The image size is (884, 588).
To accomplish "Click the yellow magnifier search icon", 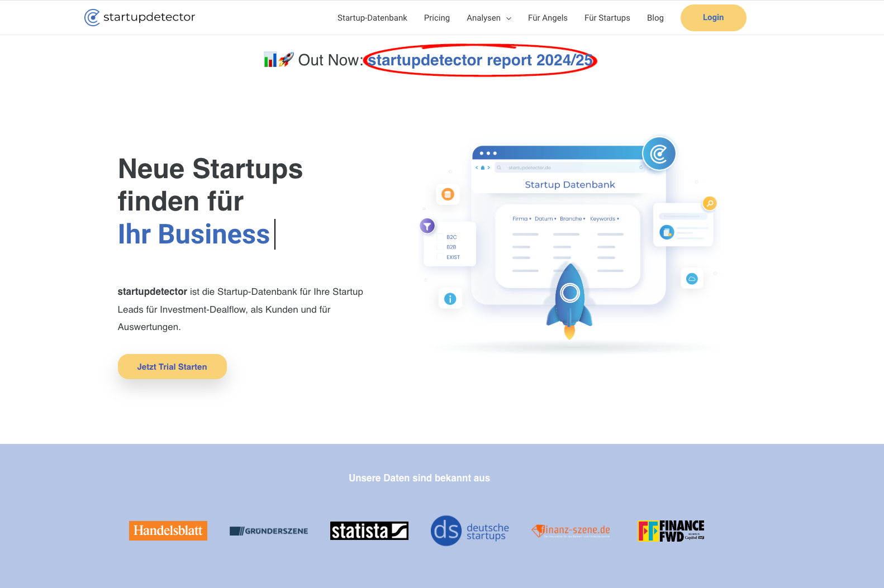I will (710, 203).
